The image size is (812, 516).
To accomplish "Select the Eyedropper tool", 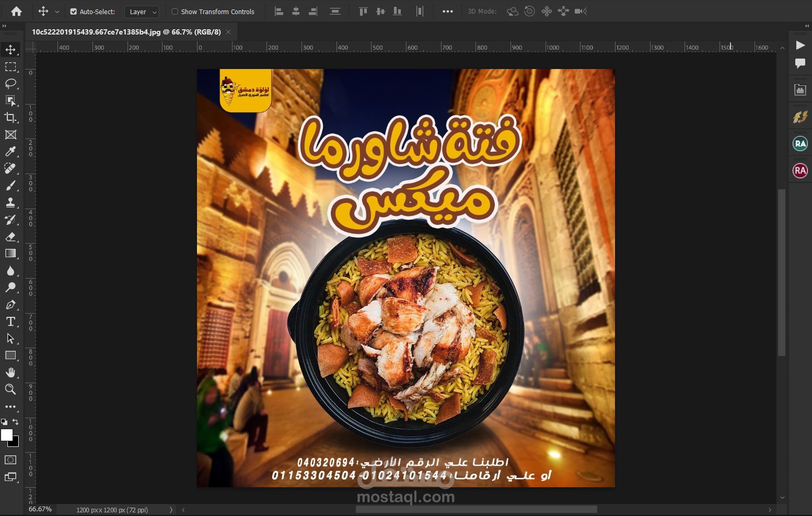I will [10, 152].
